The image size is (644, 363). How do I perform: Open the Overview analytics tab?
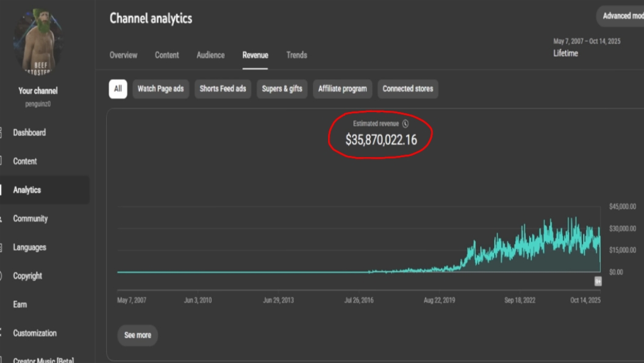(123, 55)
